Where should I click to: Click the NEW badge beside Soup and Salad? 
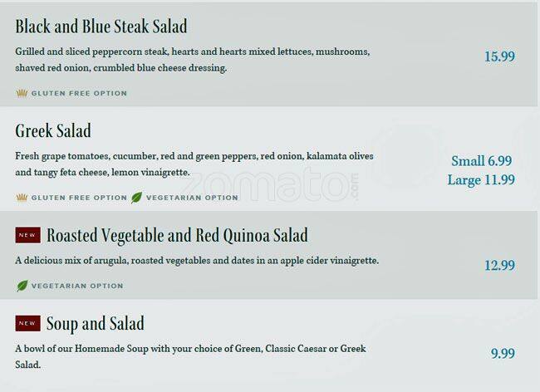[27, 323]
